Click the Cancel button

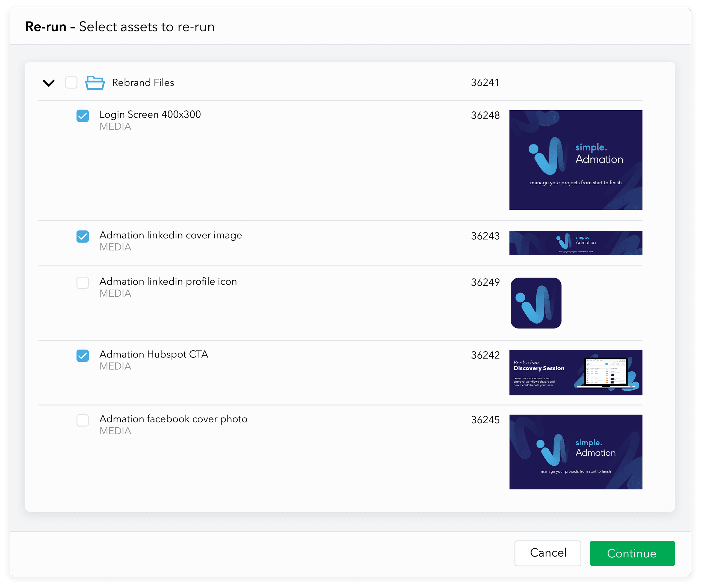click(x=548, y=553)
